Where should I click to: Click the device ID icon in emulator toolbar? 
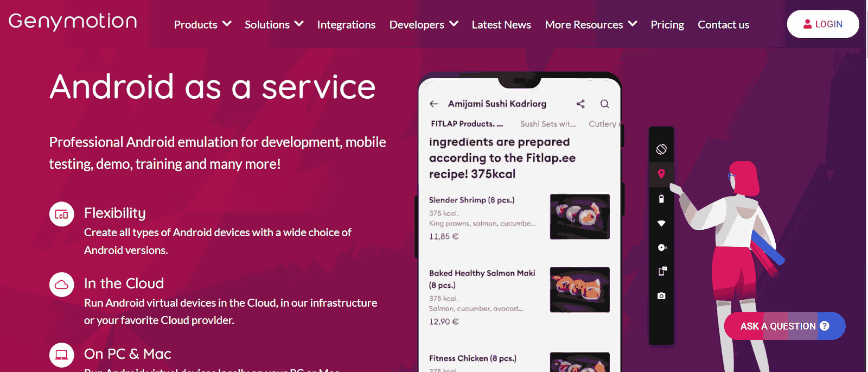pyautogui.click(x=662, y=272)
